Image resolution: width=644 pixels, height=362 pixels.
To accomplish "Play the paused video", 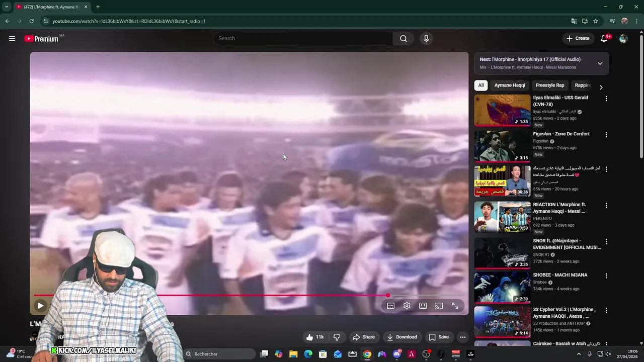I will (x=40, y=305).
